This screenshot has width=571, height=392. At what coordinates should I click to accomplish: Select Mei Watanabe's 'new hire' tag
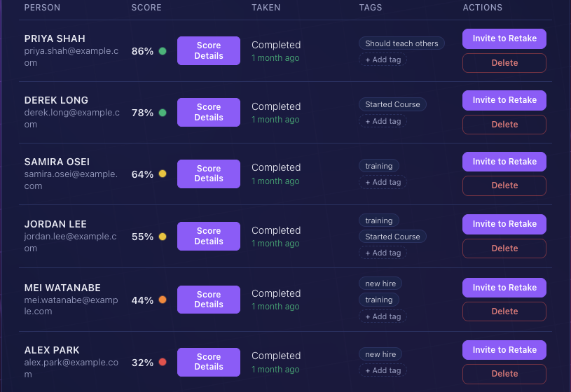[380, 283]
